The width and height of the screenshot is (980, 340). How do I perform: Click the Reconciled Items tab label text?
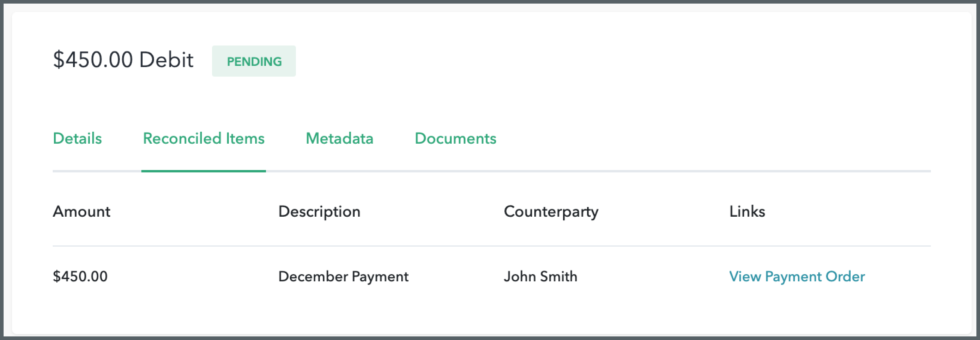[204, 138]
